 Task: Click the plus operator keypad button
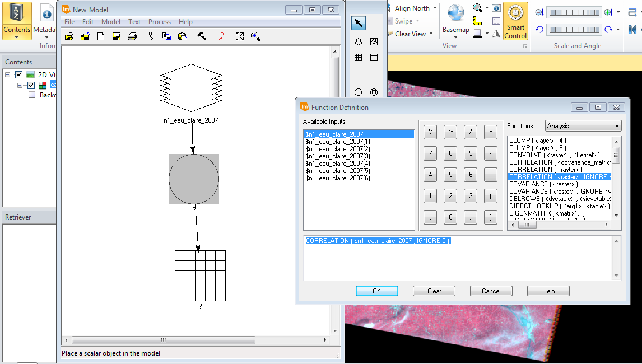coord(491,175)
